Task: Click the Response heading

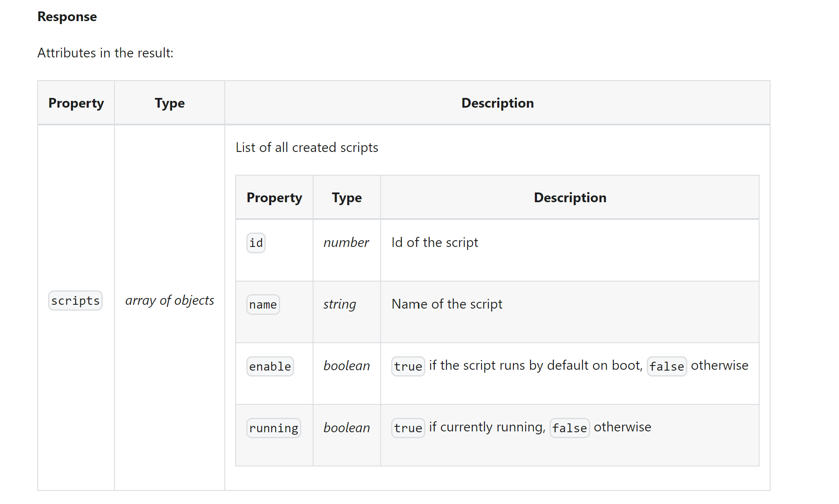Action: 67,16
